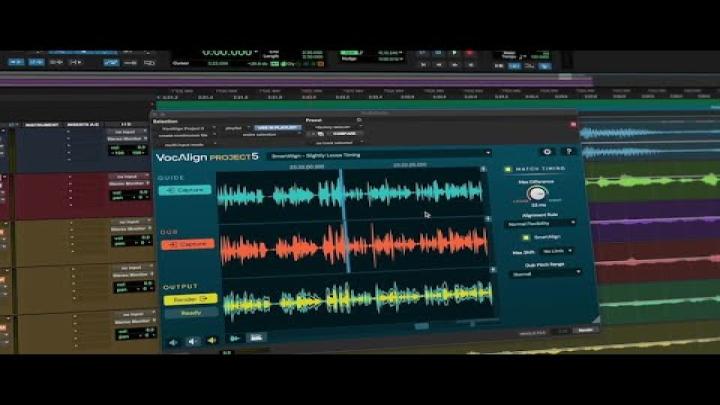Click the green audio clip in the edit window
This screenshot has height=405, width=720.
coord(652,181)
